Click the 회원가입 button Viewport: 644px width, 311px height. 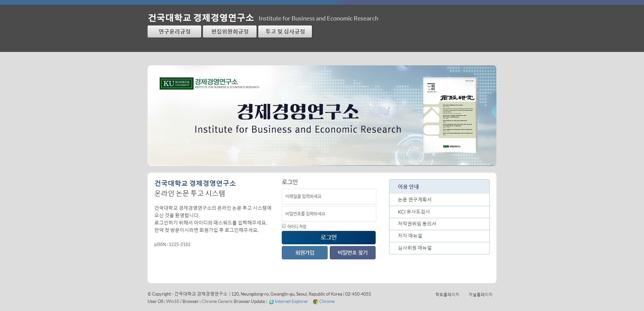305,253
